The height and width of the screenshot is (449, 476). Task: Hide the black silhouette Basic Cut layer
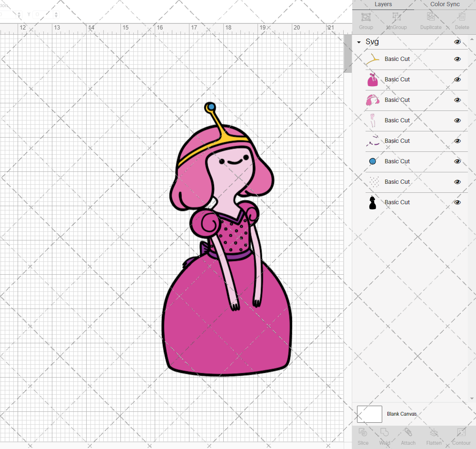click(457, 202)
